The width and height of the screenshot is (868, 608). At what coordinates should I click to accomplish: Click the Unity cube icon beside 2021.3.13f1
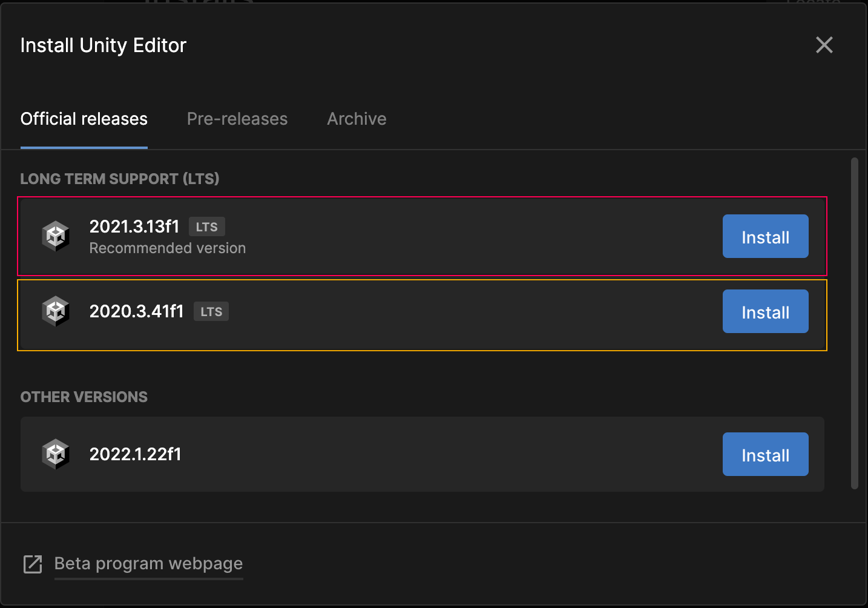tap(56, 236)
